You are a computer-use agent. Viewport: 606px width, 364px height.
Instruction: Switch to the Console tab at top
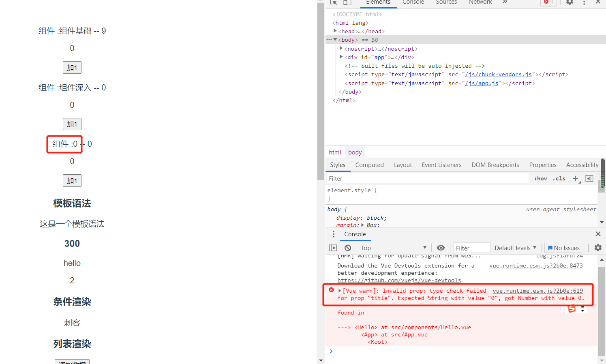pyautogui.click(x=413, y=2)
